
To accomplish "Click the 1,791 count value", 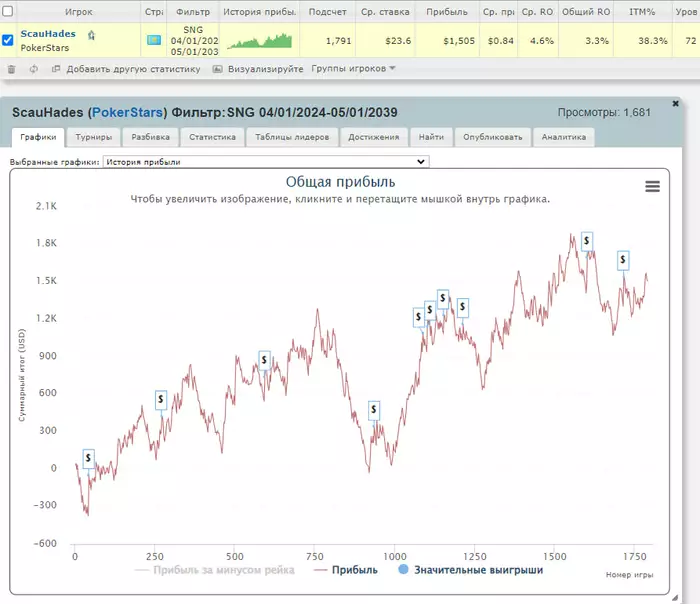I will (x=338, y=41).
